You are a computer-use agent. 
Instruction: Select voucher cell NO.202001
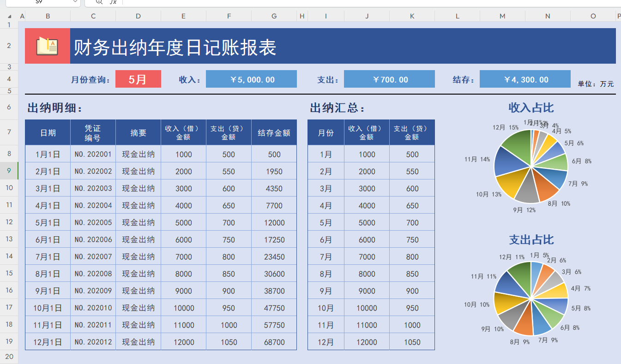coord(93,154)
